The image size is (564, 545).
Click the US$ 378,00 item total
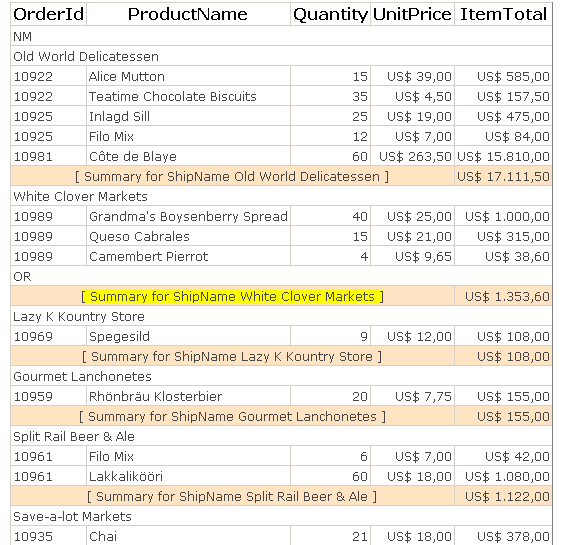(503, 536)
